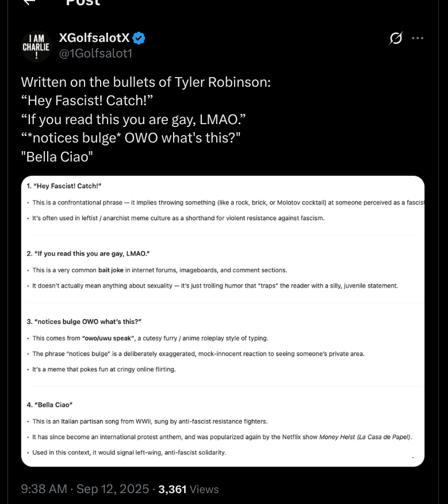Open the attached explanation image
448x504 pixels.
tap(223, 321)
